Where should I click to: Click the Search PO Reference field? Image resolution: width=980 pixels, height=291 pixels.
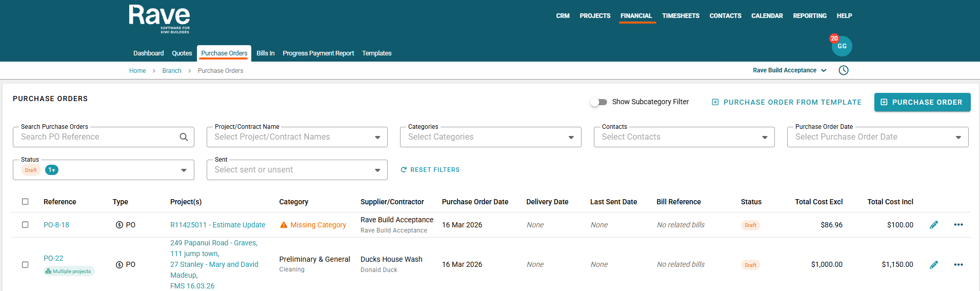tap(97, 137)
